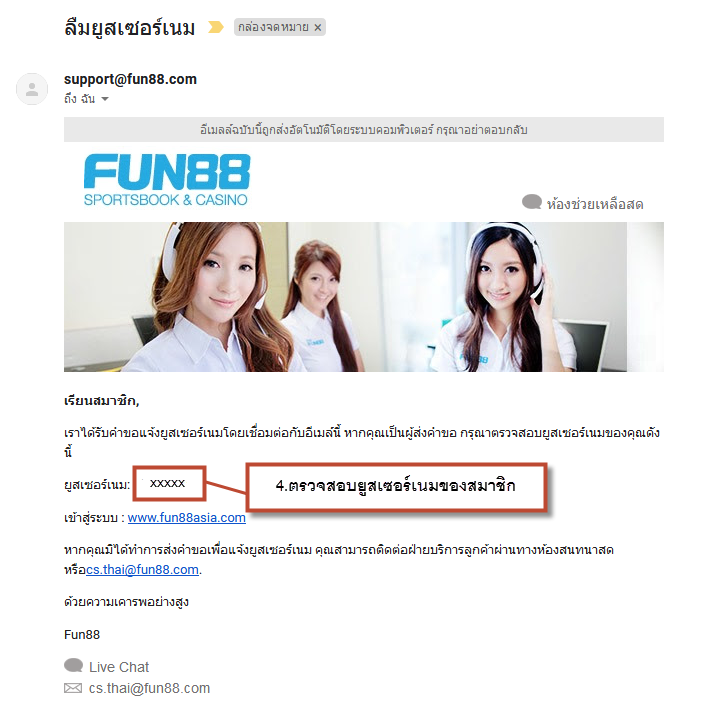Click the envelope icon near footer email

point(73,688)
